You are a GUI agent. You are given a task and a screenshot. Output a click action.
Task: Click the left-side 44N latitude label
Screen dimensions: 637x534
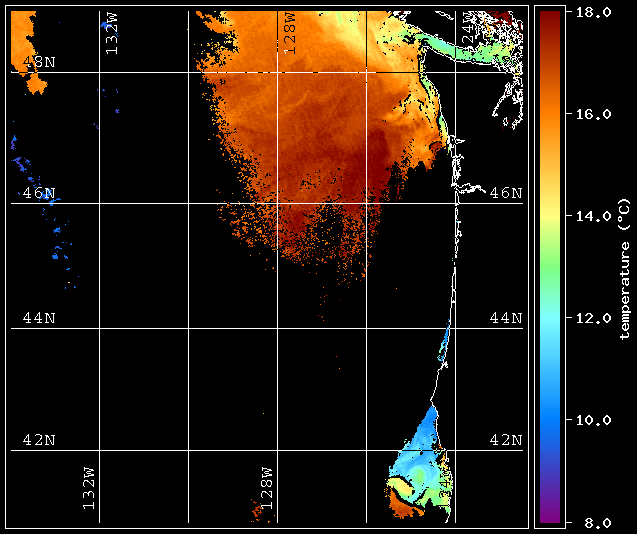[x=39, y=318]
